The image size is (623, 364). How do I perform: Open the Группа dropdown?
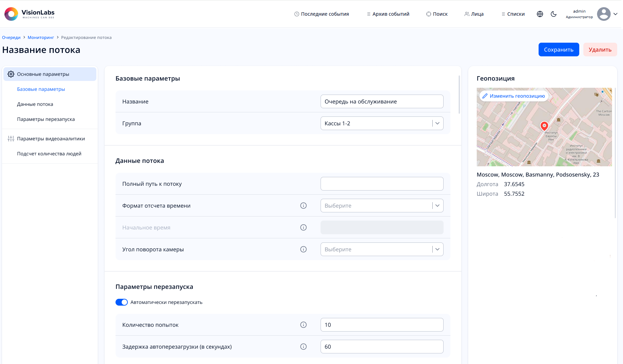(382, 123)
